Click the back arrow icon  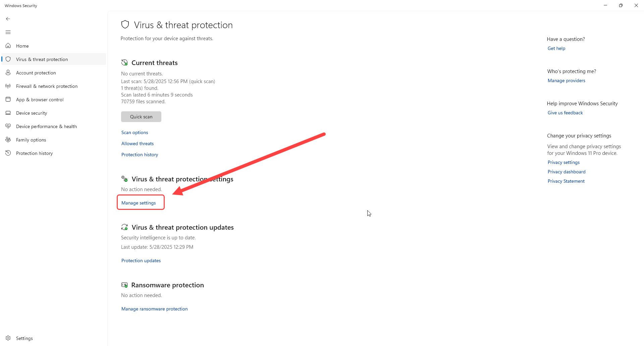(x=8, y=19)
